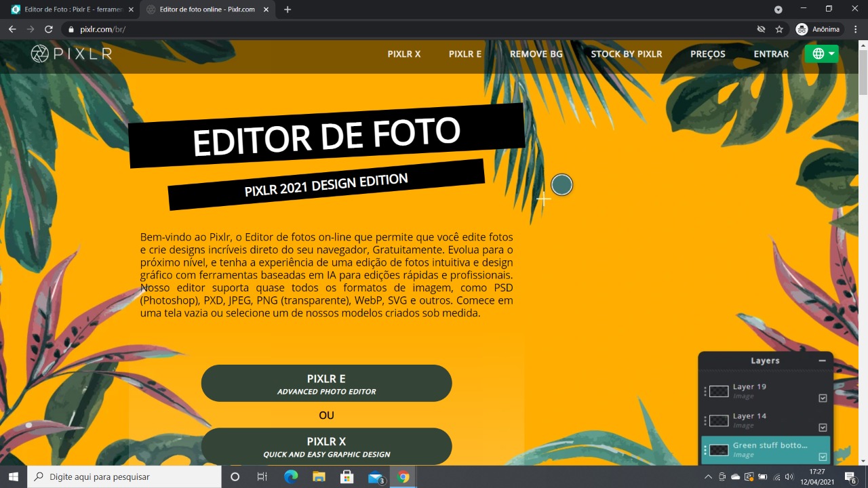Click the Windows search box
The width and height of the screenshot is (868, 488).
coord(124,476)
